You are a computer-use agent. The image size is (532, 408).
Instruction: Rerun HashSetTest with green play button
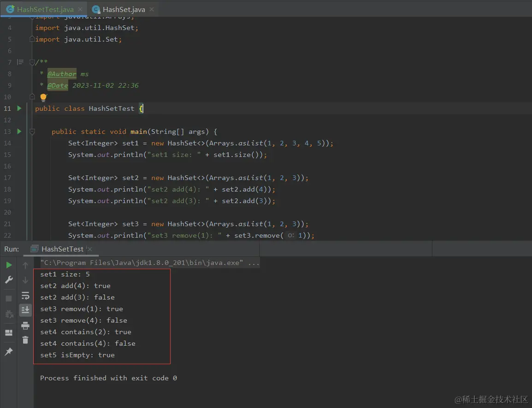9,265
